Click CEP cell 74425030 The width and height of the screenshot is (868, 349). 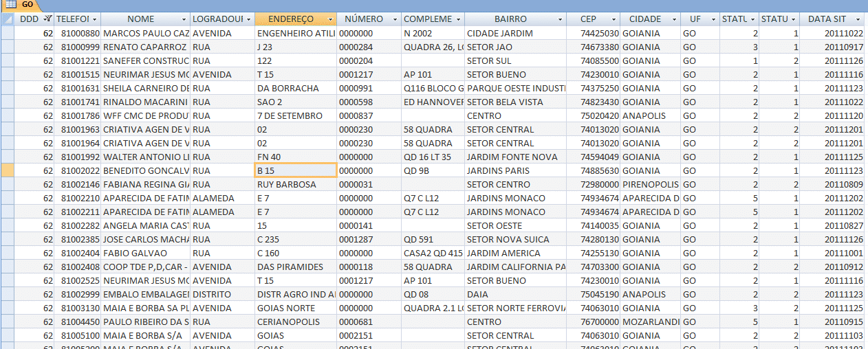(594, 33)
